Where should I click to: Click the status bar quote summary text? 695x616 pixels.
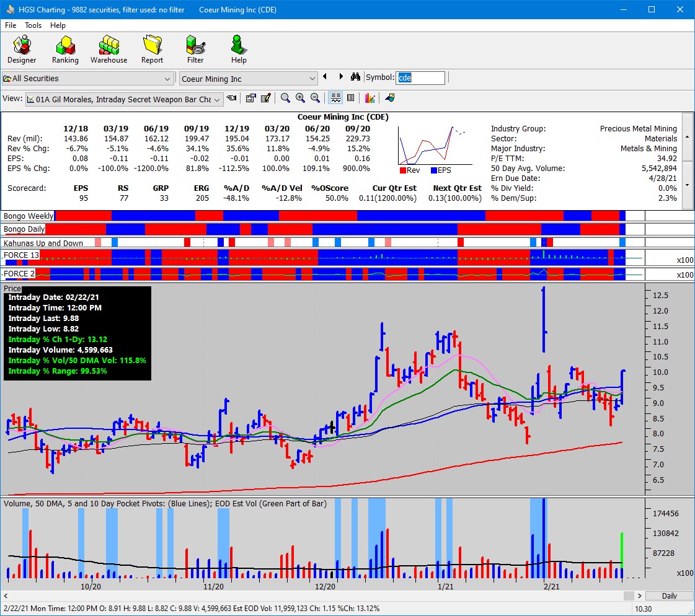[192, 609]
